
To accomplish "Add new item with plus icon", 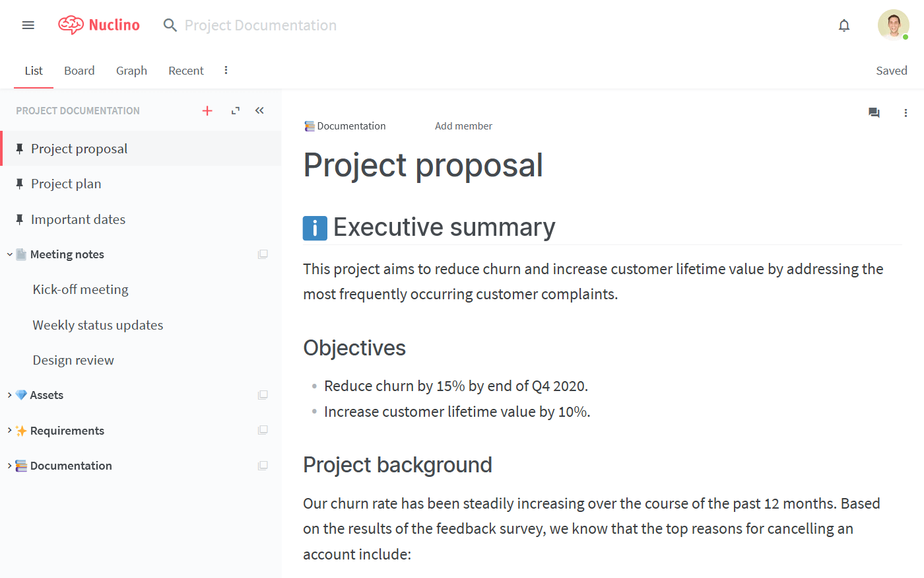I will coord(207,111).
